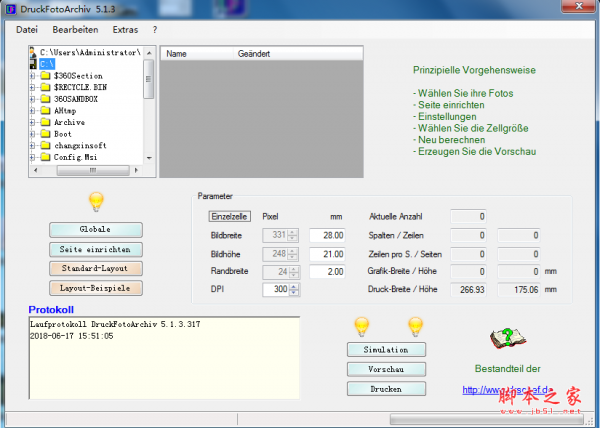Click the AMtmp folder icon
The width and height of the screenshot is (600, 428).
click(x=45, y=111)
